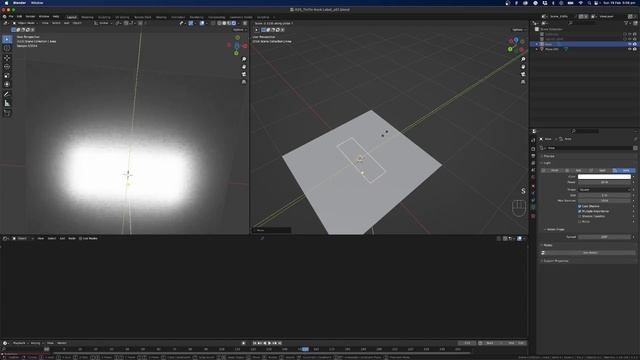
Task: Open Add menu in 3D viewport header
Action: 67,23
